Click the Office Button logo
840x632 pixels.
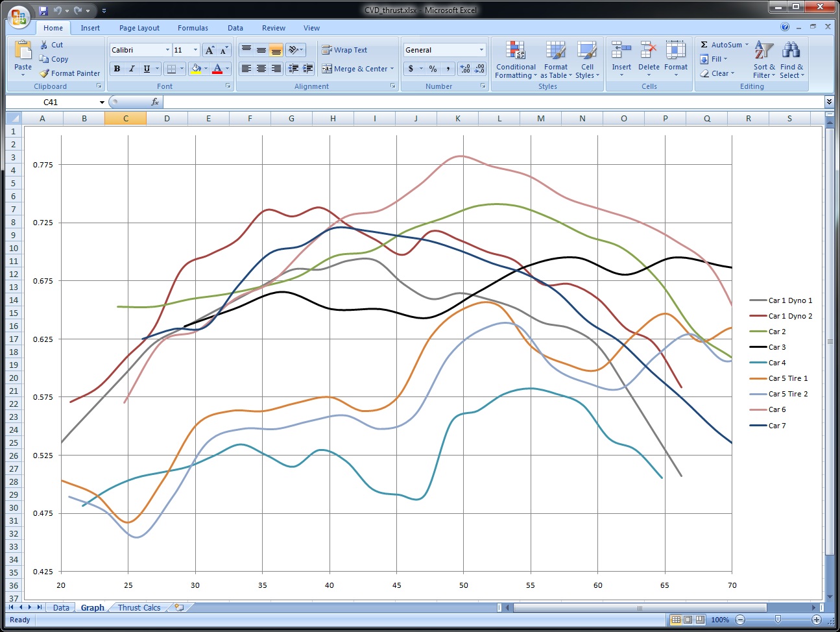(x=19, y=18)
